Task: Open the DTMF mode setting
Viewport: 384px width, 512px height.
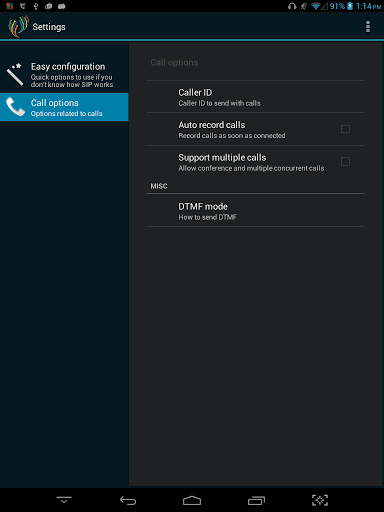Action: tap(255, 211)
